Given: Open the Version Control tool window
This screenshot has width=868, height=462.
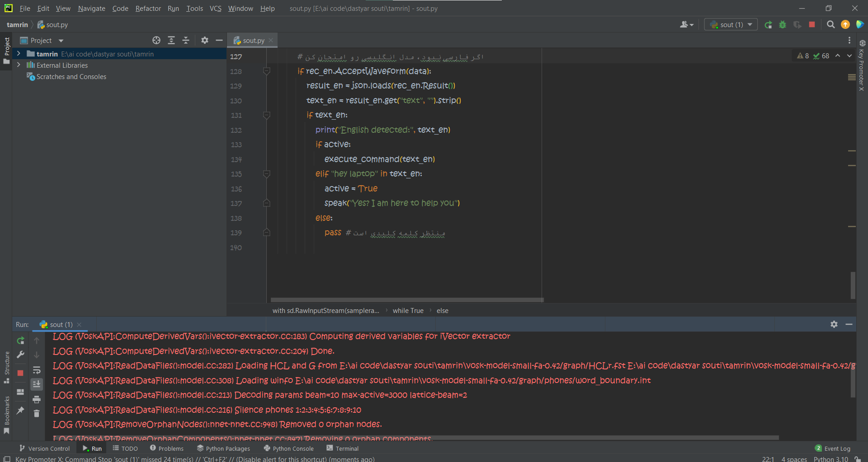Looking at the screenshot, I should pyautogui.click(x=44, y=448).
